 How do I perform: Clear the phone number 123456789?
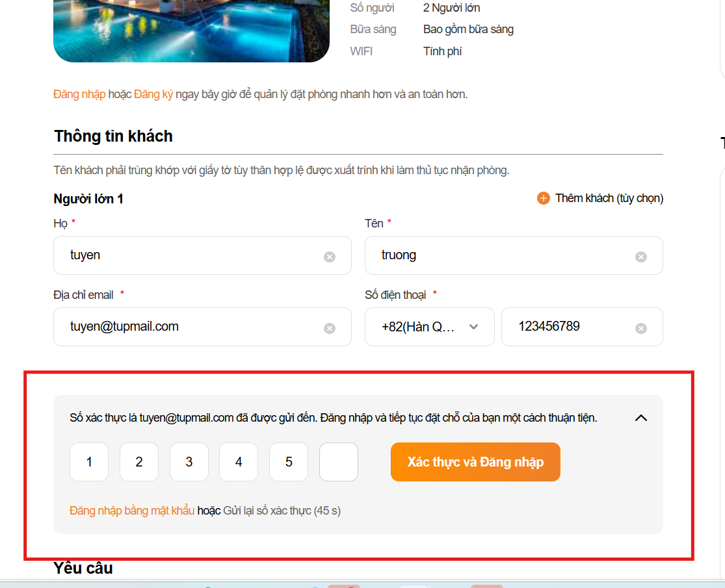(x=641, y=328)
